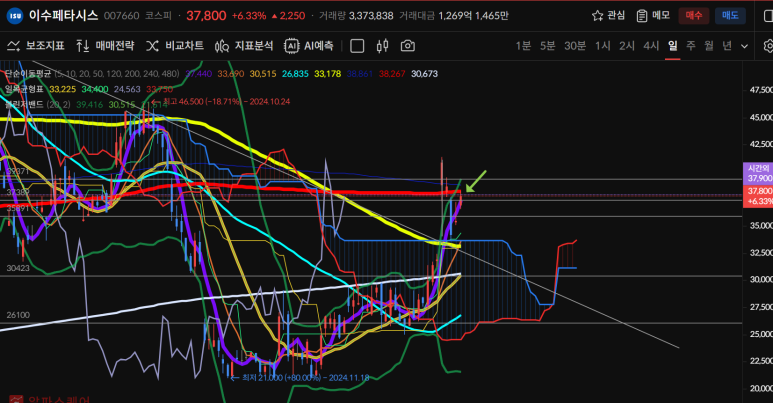Viewport: 773px width, 403px height.
Task: Open 비교차트 comparison chart tool
Action: (175, 46)
